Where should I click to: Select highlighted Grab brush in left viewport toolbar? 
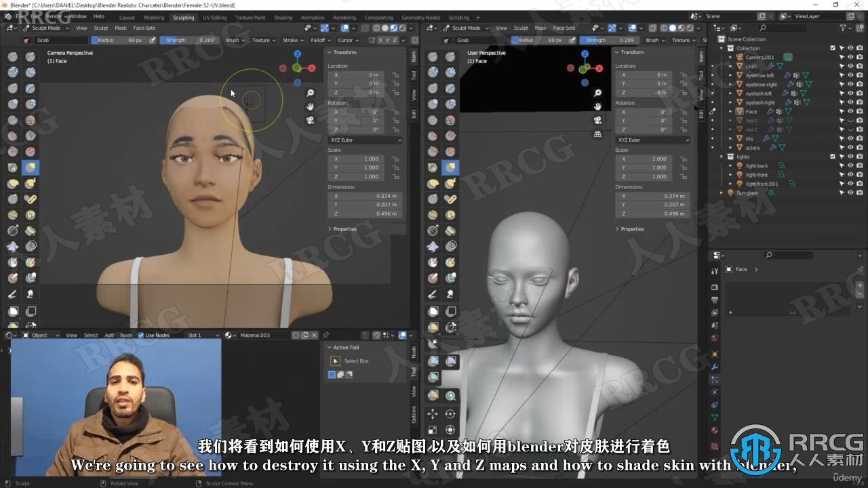coord(31,167)
